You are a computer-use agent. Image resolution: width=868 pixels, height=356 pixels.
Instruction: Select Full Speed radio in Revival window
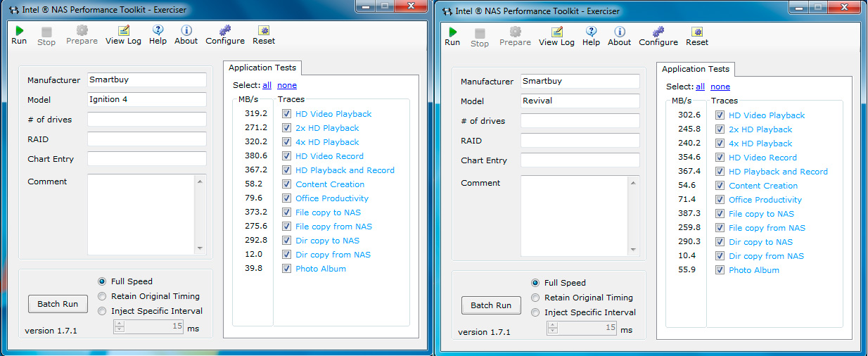click(x=536, y=283)
